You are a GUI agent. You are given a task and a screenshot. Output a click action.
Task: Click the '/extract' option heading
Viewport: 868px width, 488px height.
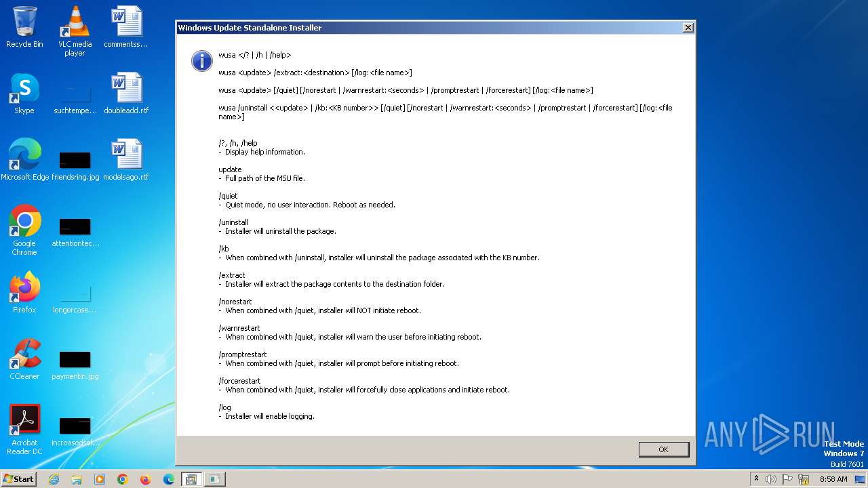232,275
